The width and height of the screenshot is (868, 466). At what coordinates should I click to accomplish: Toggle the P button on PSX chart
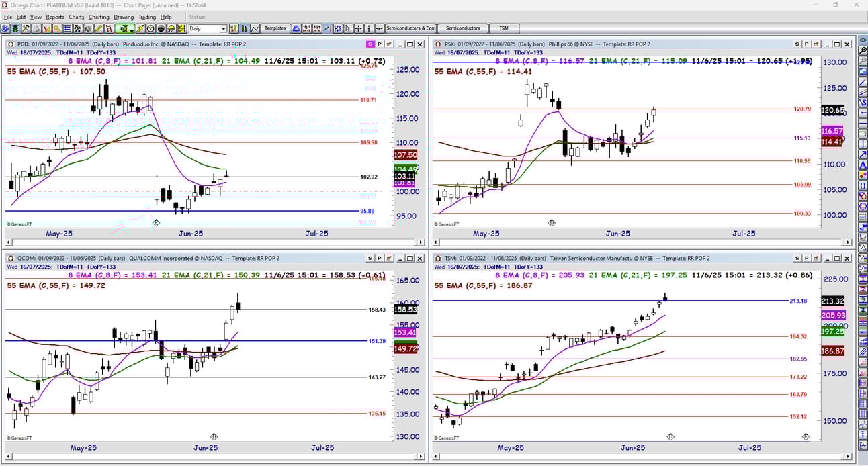click(x=806, y=44)
